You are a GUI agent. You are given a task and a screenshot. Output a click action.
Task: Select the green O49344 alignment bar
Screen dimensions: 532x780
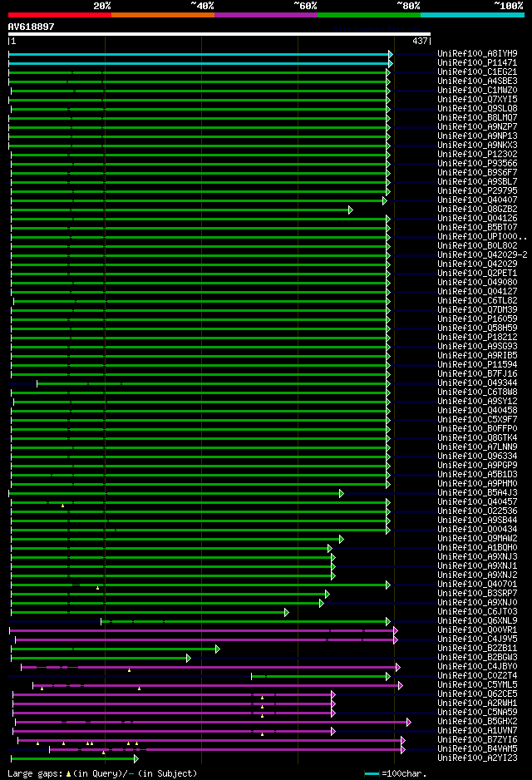pyautogui.click(x=212, y=383)
